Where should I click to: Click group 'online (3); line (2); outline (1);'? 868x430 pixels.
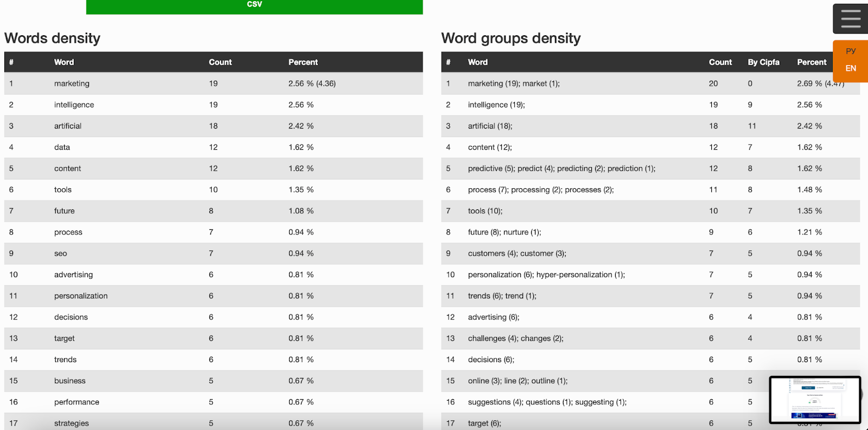pos(518,381)
